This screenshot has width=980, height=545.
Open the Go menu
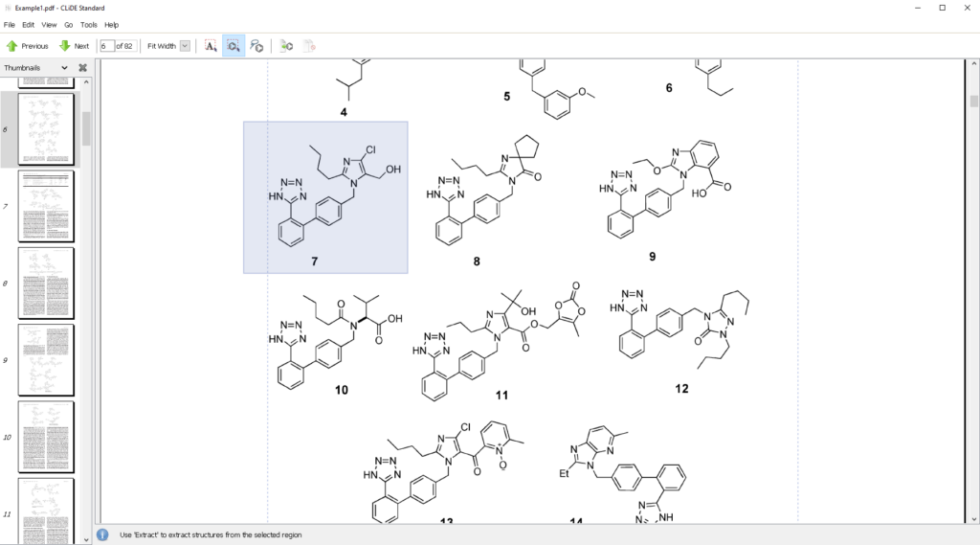pos(68,25)
